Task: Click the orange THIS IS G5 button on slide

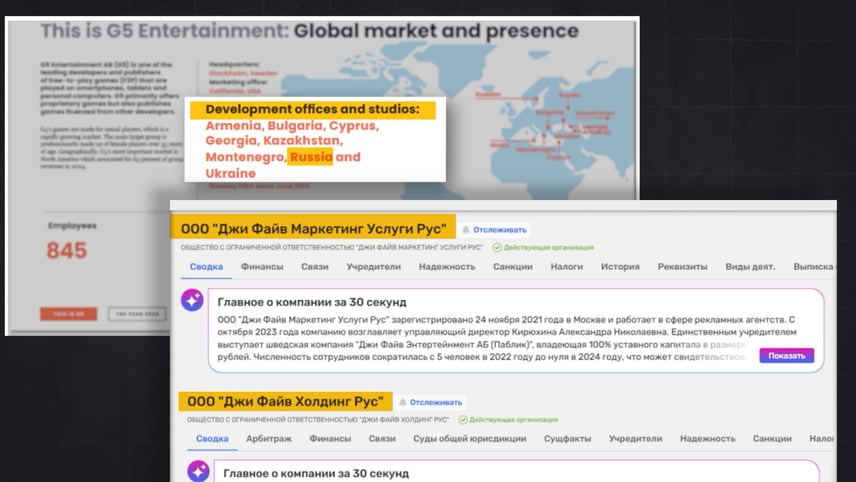Action: [69, 314]
